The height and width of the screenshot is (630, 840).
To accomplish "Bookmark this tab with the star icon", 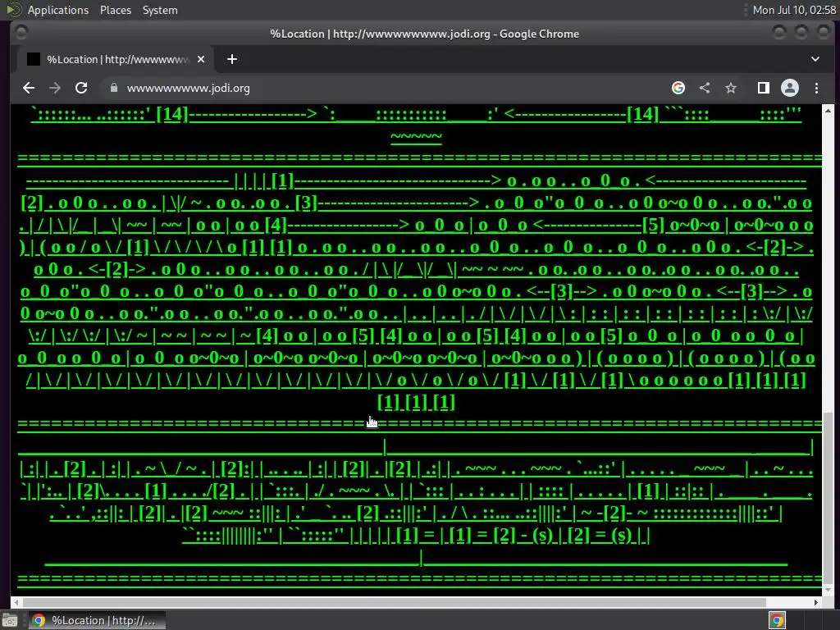I will (x=731, y=88).
